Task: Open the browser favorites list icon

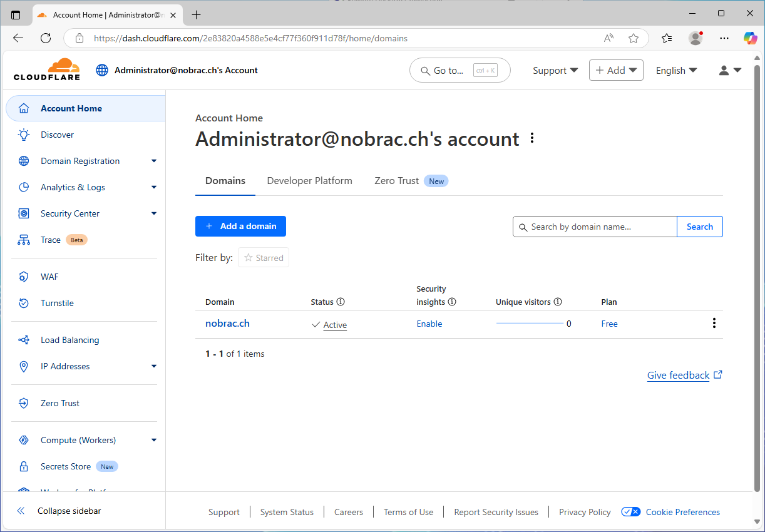Action: [x=667, y=38]
